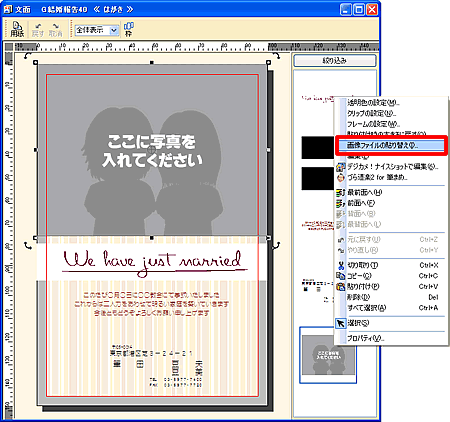Click the ここに写真を入れてください photo placeholder
This screenshot has height=422, width=450.
pos(152,150)
